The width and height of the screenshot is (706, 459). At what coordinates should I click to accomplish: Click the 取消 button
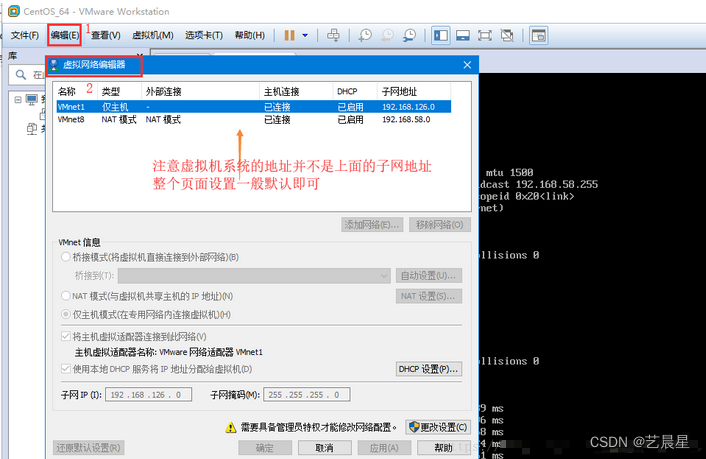click(324, 448)
